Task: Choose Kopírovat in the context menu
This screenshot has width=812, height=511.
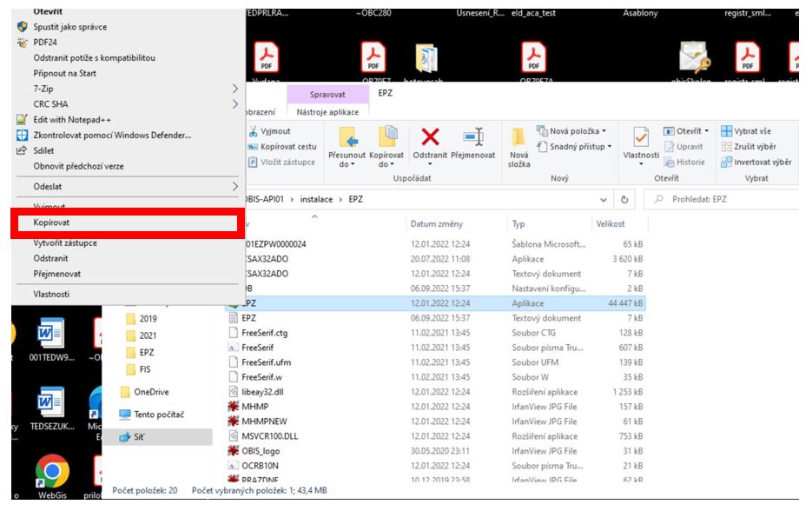Action: (x=125, y=223)
